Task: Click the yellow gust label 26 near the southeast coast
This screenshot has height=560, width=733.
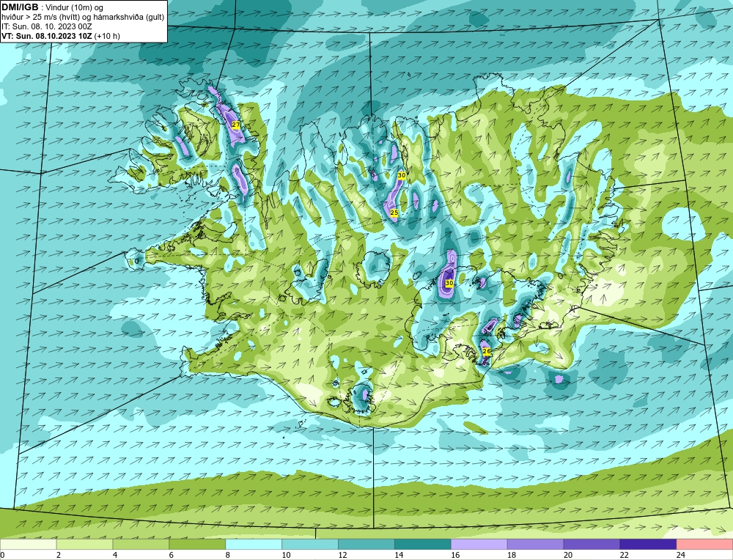Action: point(486,351)
